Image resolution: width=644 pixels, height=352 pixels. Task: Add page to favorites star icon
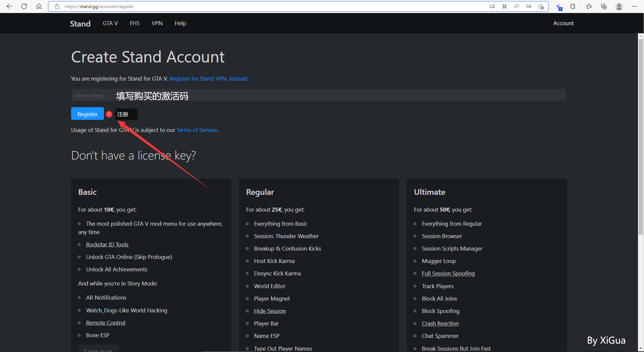click(541, 6)
